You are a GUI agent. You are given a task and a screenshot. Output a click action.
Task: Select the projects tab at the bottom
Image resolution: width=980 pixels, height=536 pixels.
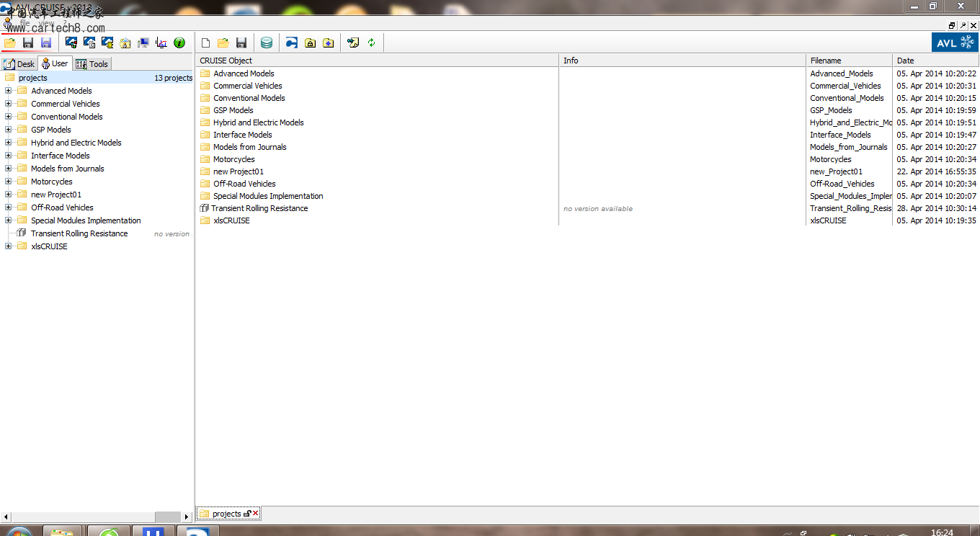227,514
